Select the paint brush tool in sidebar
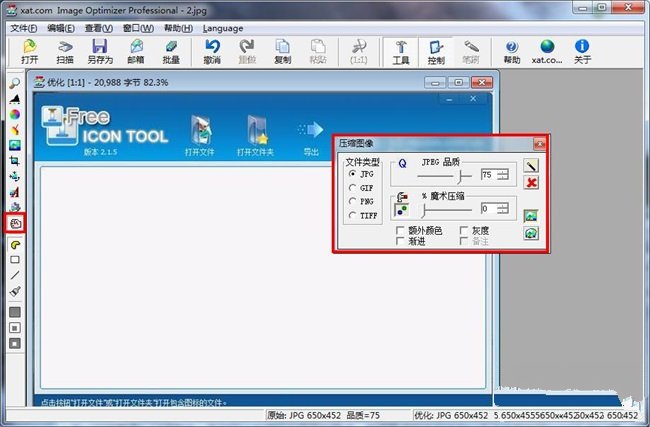Viewport: 650px width, 427px height. click(15, 291)
